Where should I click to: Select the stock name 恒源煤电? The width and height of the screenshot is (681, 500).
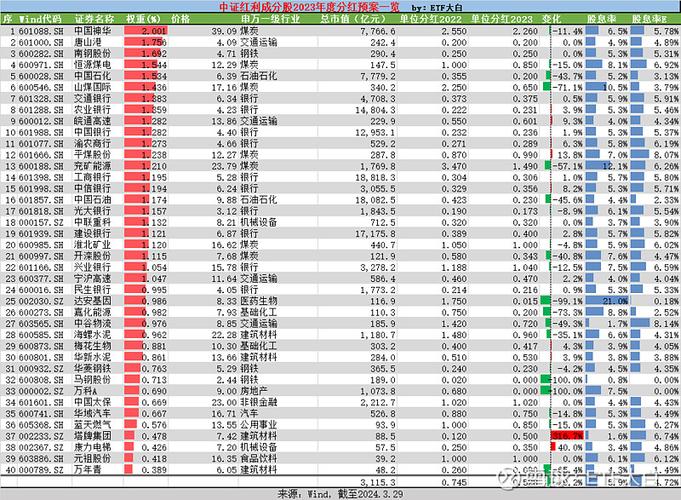pyautogui.click(x=93, y=65)
